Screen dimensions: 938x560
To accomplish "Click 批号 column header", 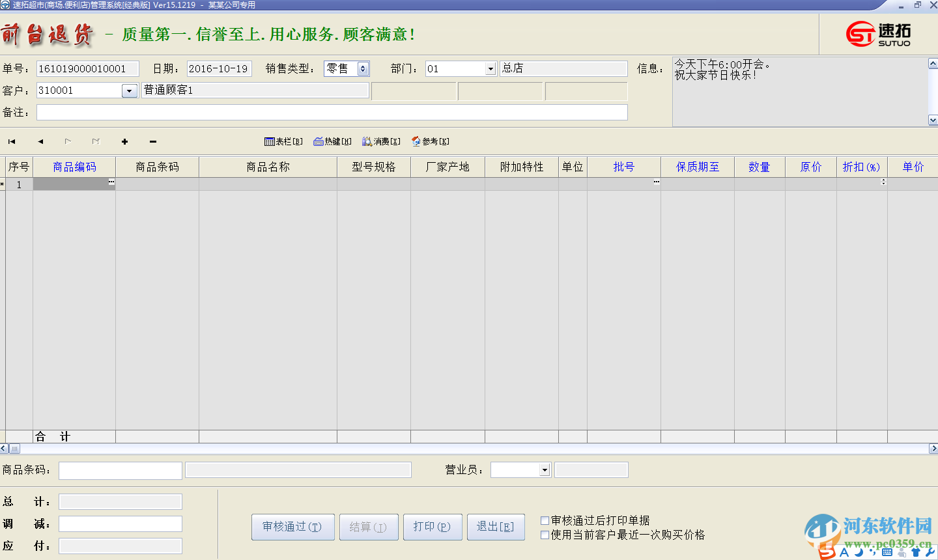I will (x=624, y=167).
